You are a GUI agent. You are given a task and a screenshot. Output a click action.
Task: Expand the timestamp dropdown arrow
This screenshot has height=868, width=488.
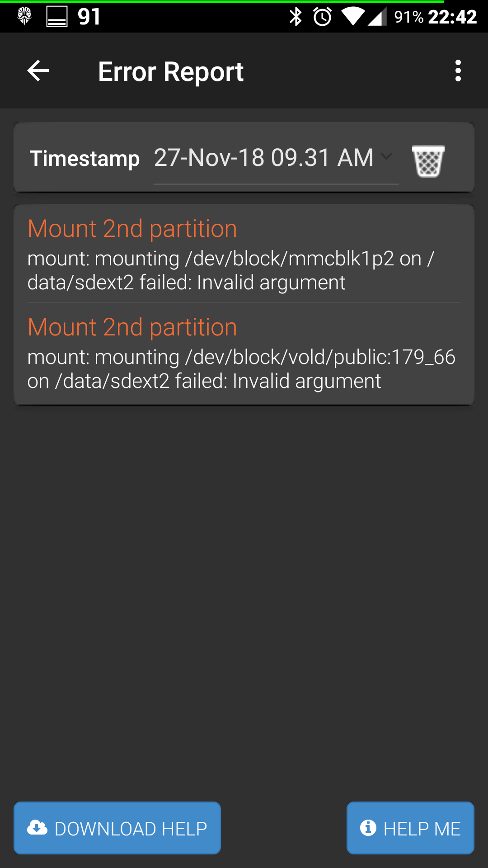pyautogui.click(x=386, y=156)
